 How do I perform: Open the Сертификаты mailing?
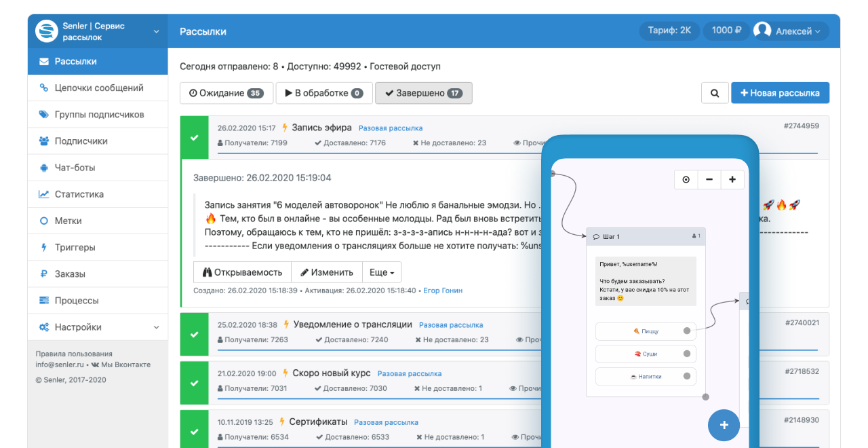point(318,422)
